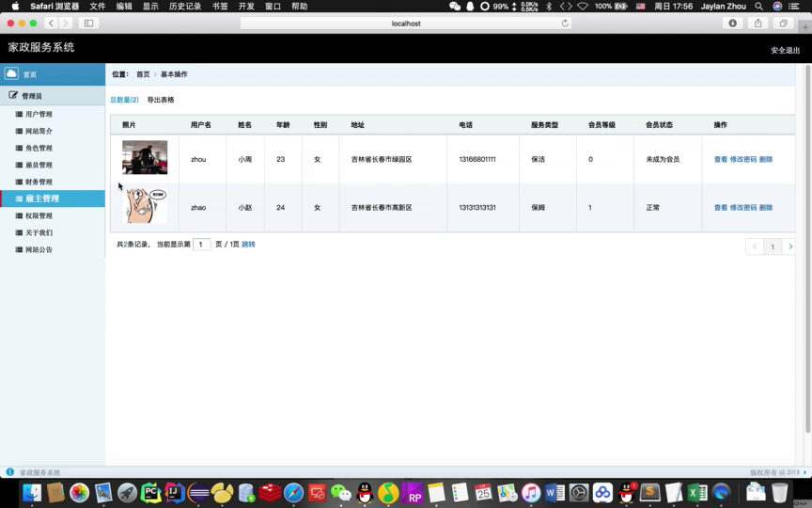The height and width of the screenshot is (508, 812).
Task: Toggle Safari sidebar button
Action: click(88, 23)
